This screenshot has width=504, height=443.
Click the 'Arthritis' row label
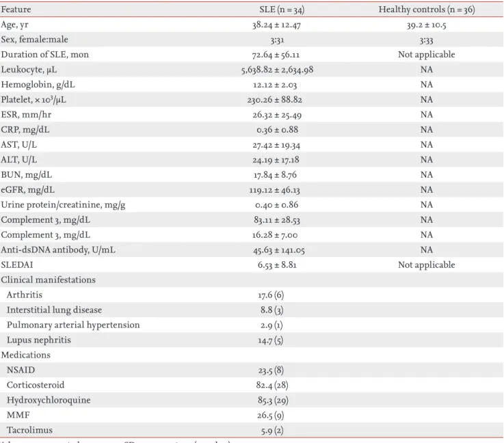(25, 295)
